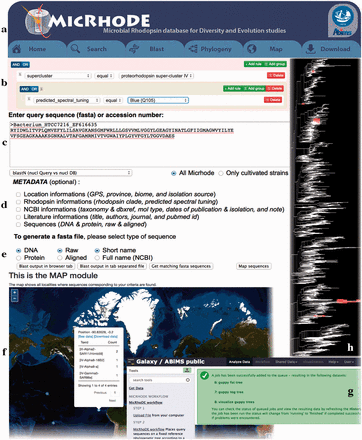Viewport: 362px width, 440px height.
Task: Click top green Add group button
Action: pos(275,64)
